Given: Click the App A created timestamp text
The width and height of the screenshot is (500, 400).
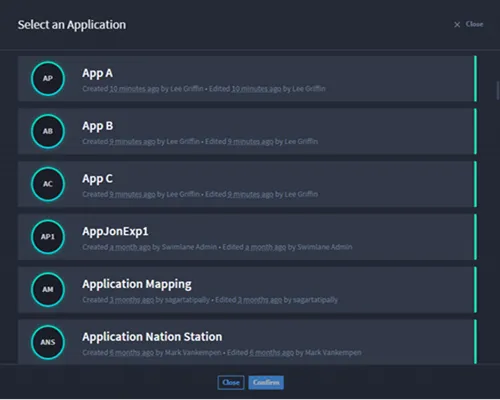Looking at the screenshot, I should [x=134, y=89].
